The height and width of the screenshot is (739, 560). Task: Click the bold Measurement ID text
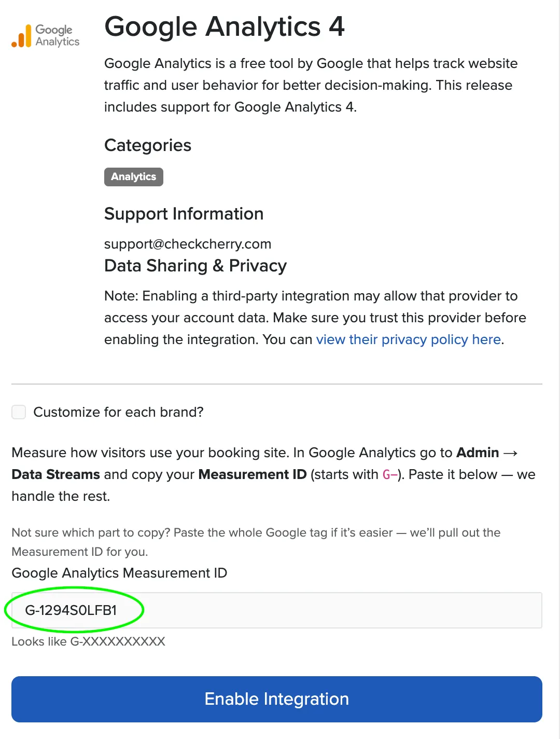click(x=253, y=474)
